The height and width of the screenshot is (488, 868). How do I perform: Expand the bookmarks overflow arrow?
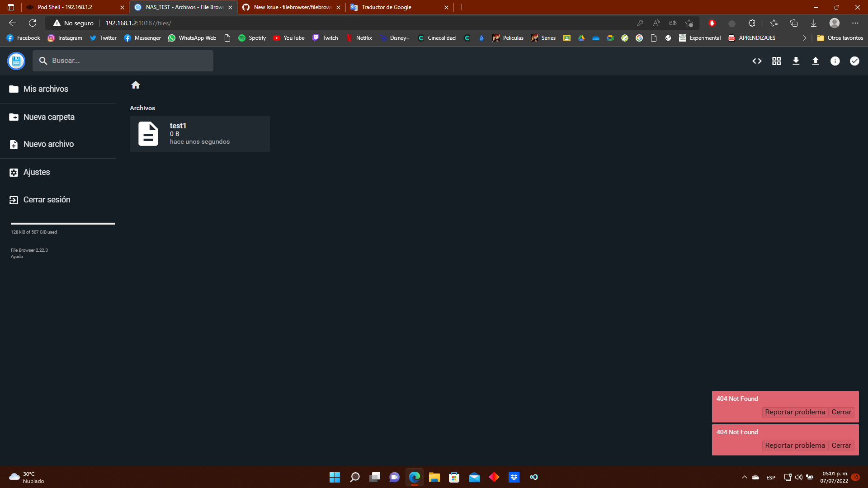tap(804, 38)
